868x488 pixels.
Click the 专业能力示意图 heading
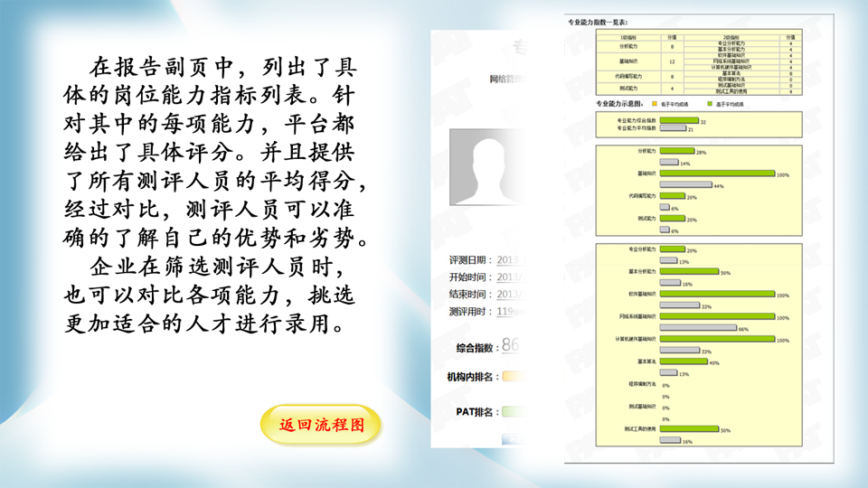click(618, 103)
